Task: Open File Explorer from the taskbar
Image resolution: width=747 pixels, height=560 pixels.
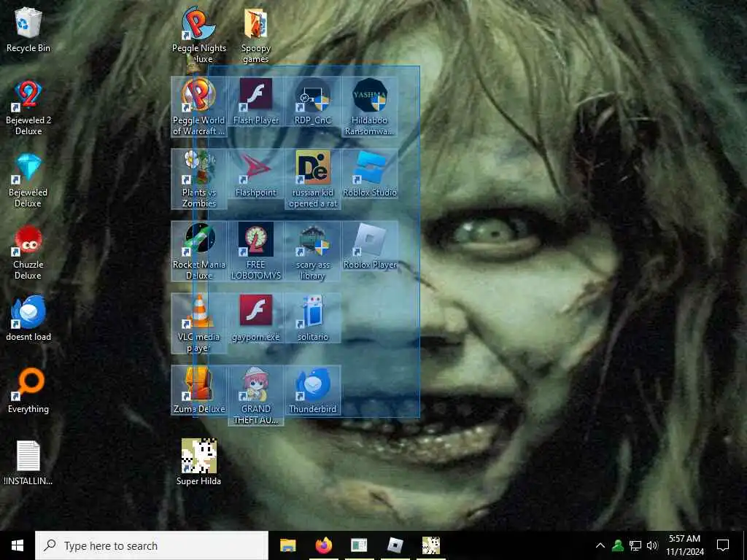Action: [287, 545]
